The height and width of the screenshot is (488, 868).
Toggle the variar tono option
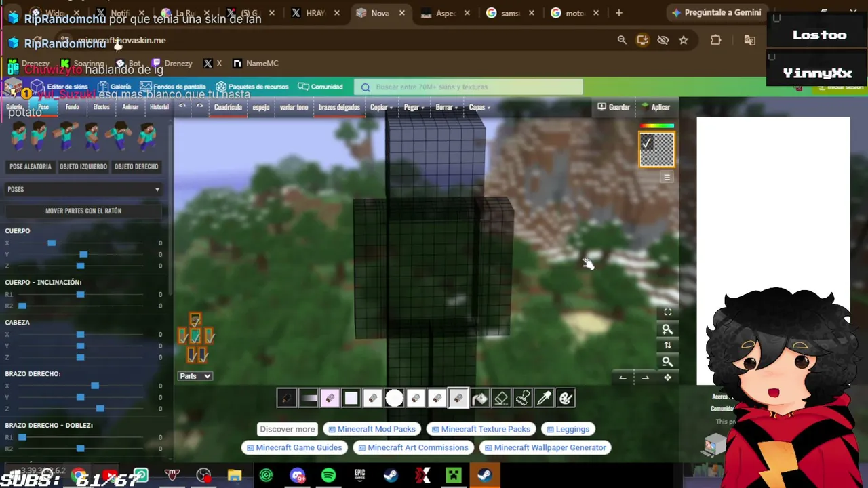click(x=294, y=107)
